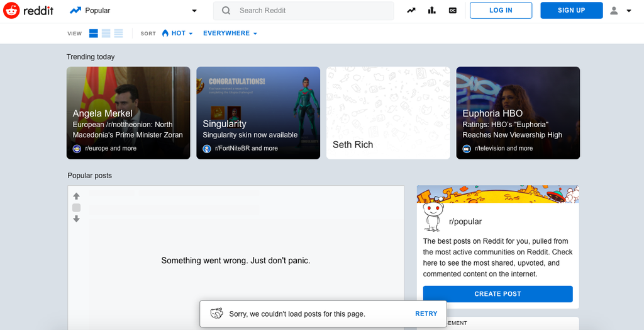Click the sad Snoo icon in toast
This screenshot has height=330, width=644.
tap(217, 314)
